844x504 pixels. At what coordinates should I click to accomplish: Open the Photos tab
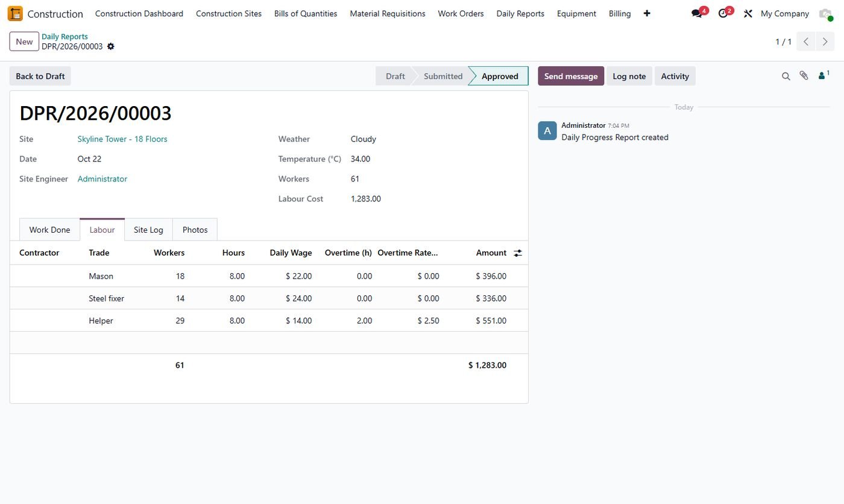tap(195, 230)
